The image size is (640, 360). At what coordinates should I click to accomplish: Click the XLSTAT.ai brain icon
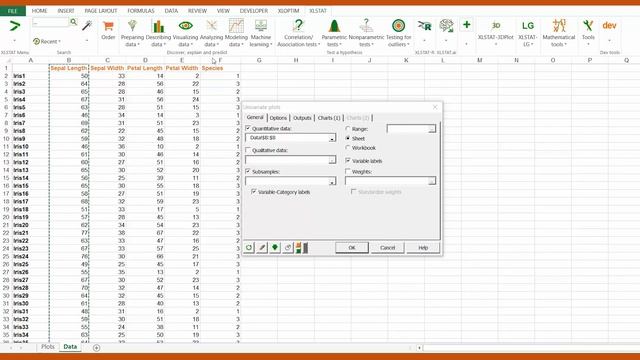[446, 26]
